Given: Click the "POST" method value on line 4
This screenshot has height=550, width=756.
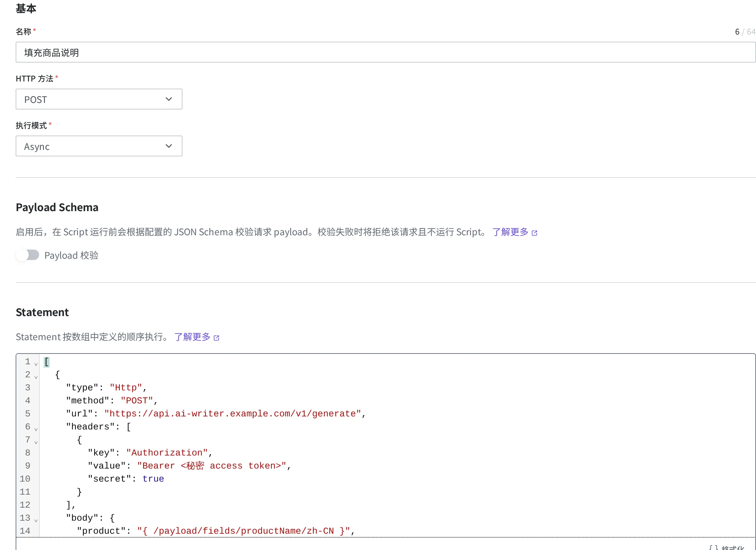Looking at the screenshot, I should [137, 401].
